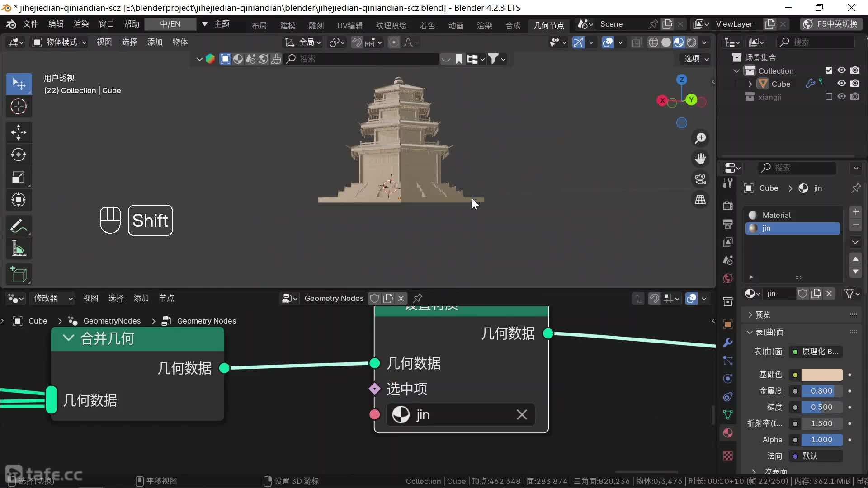Click the viewport zoom magnifier icon

pyautogui.click(x=700, y=138)
